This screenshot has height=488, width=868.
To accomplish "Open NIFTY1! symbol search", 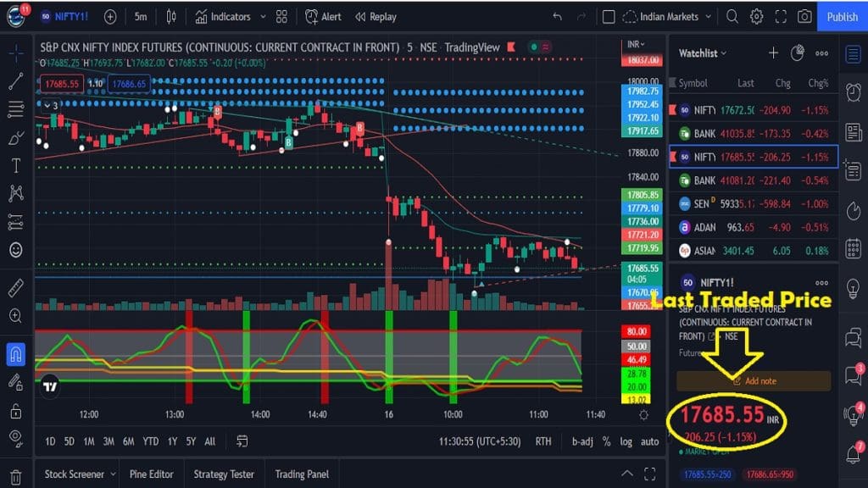I will [64, 17].
